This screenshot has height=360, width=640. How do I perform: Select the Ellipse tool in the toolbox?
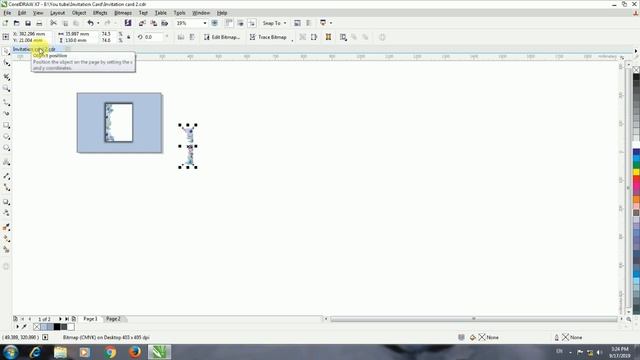point(6,136)
